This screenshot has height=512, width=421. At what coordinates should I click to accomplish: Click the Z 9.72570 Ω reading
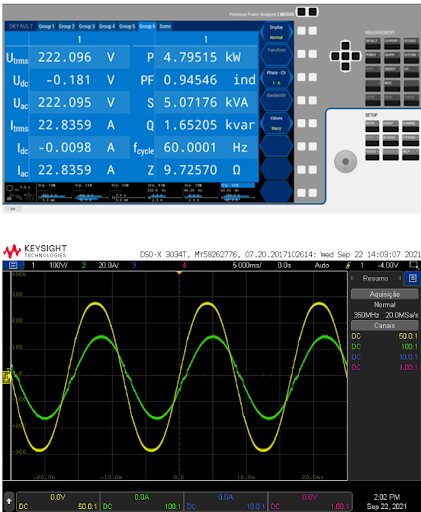click(x=196, y=170)
